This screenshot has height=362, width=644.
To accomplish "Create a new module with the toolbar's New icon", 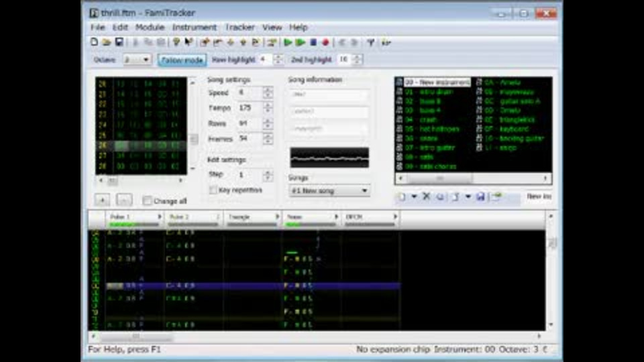I will coord(94,42).
